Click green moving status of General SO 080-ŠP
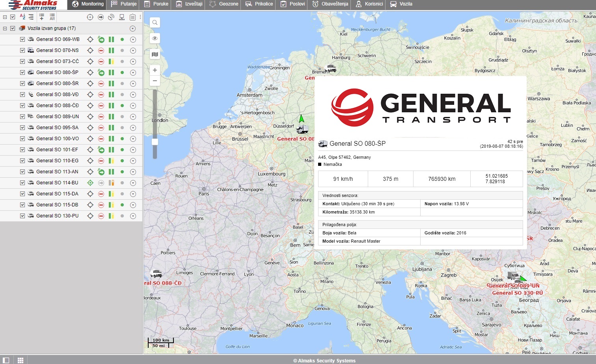596x364 pixels. point(101,72)
